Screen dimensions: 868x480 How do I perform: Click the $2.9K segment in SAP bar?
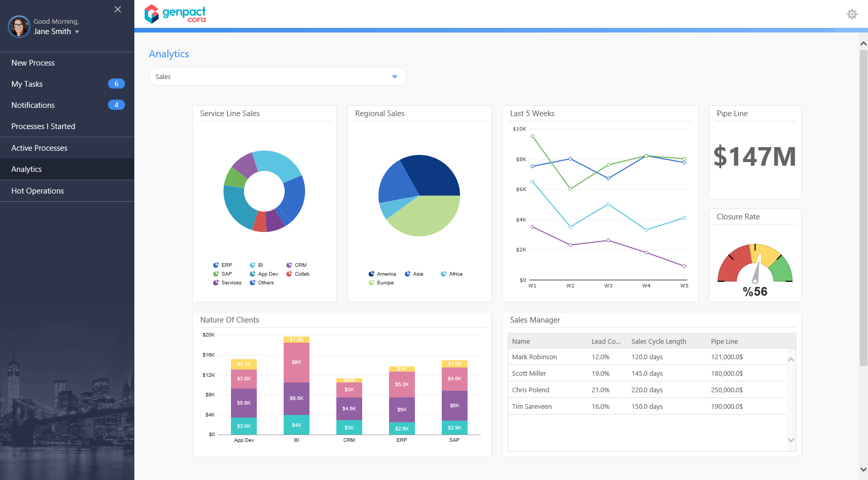[455, 428]
